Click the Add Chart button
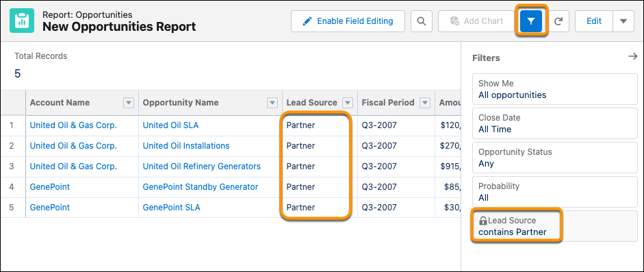Image resolution: width=644 pixels, height=272 pixels. (x=476, y=21)
